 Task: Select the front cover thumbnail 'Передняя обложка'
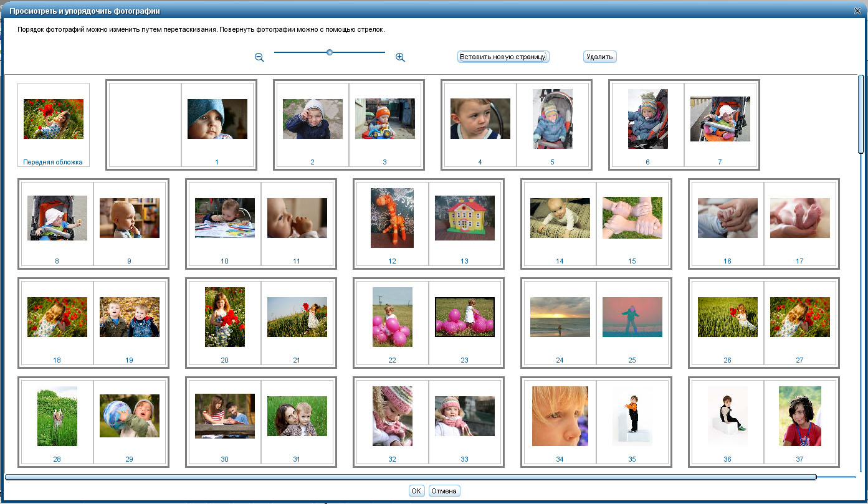click(x=54, y=119)
